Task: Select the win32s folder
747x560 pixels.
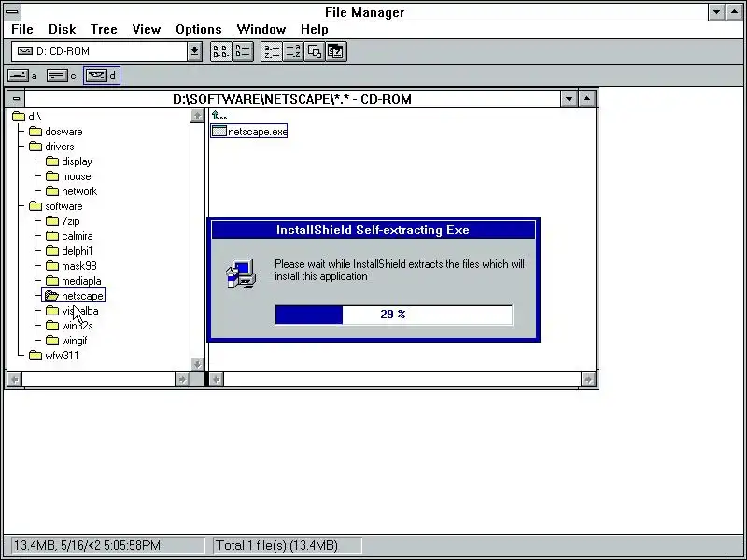Action: pos(69,326)
